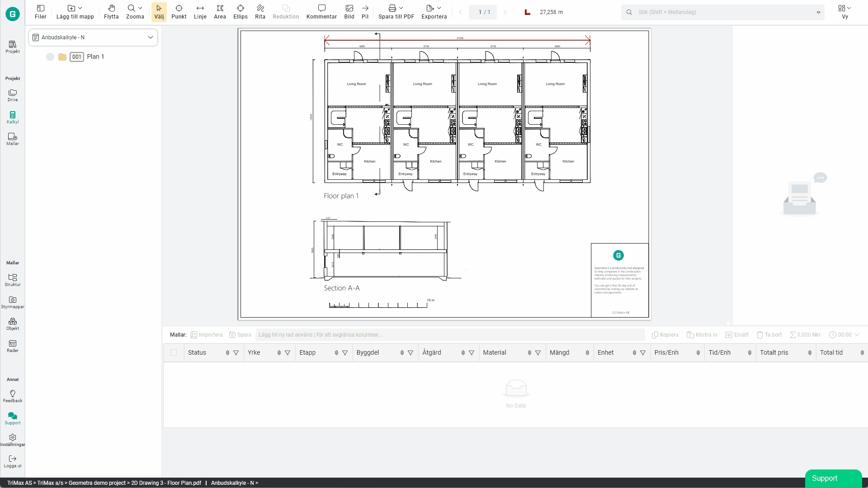Open the Exportera dropdown arrow
Screen dimensions: 868x488
click(x=439, y=8)
